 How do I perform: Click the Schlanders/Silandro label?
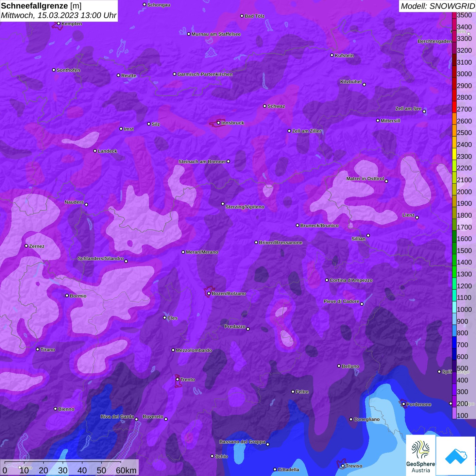click(101, 258)
